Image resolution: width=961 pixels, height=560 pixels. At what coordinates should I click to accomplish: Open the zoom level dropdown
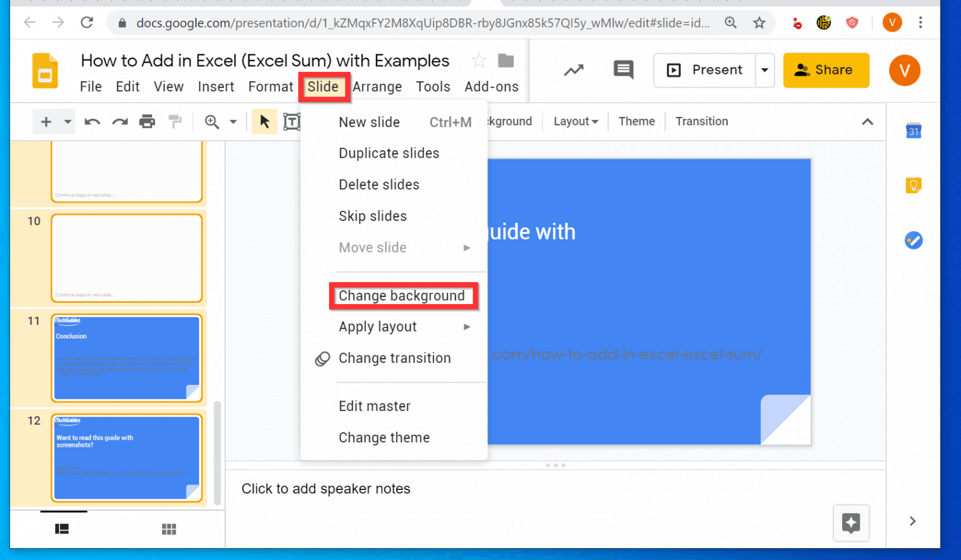pos(233,121)
